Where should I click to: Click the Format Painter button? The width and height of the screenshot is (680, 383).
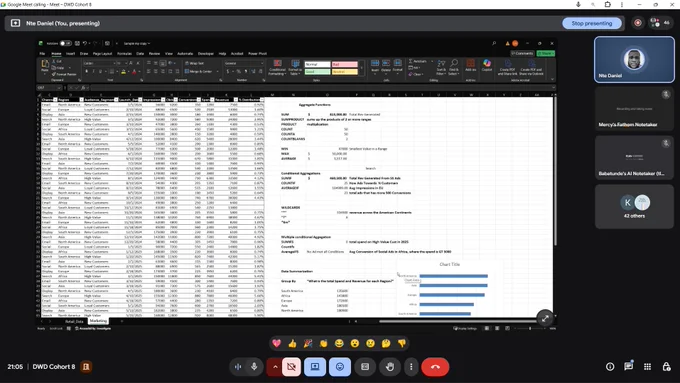pyautogui.click(x=65, y=74)
